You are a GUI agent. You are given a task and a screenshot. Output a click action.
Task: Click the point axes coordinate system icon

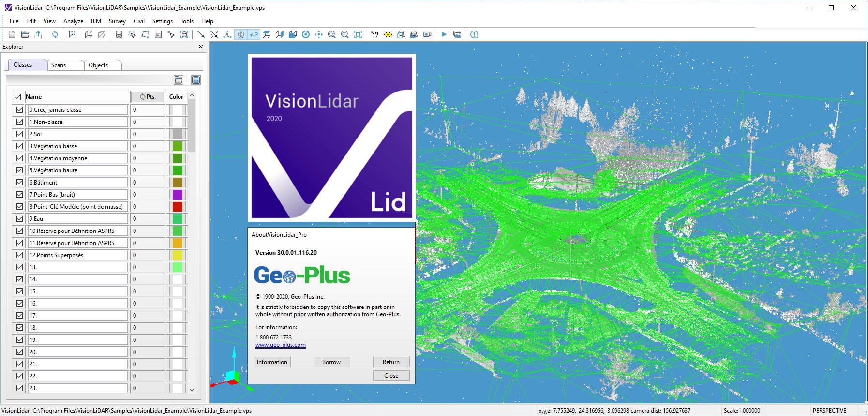pyautogui.click(x=72, y=34)
